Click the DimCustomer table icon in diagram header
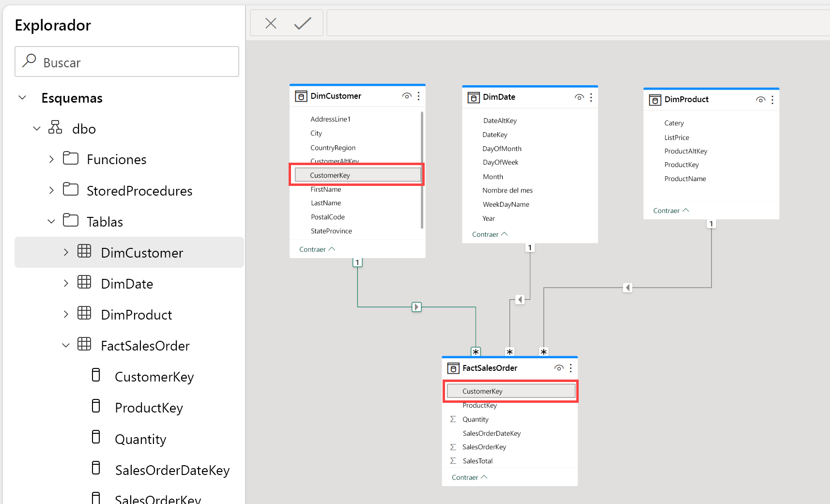Image resolution: width=830 pixels, height=504 pixels. click(x=301, y=96)
